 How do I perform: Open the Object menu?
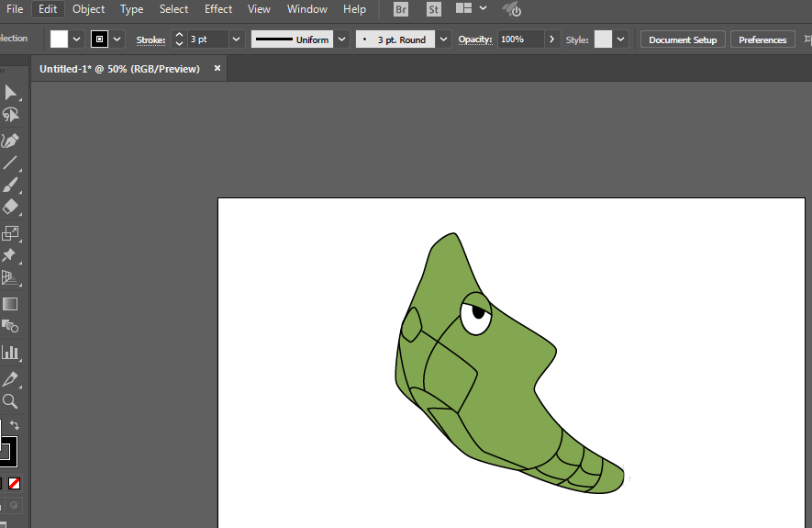[x=89, y=9]
